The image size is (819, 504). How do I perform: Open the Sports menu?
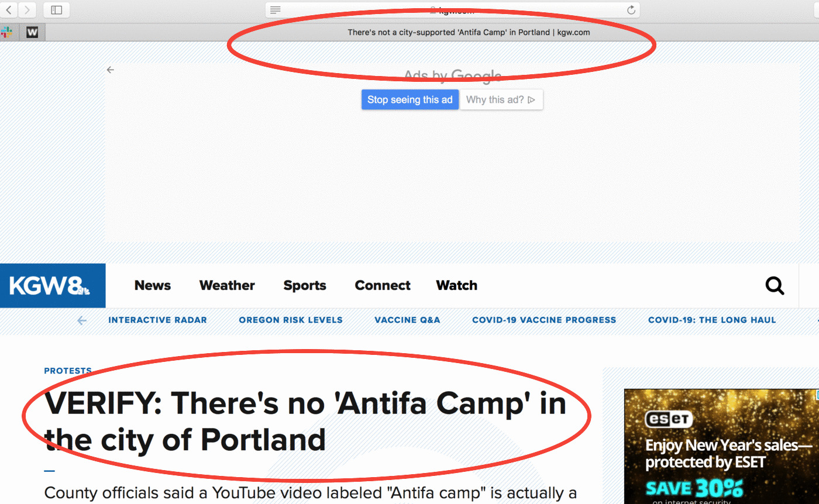pos(305,285)
